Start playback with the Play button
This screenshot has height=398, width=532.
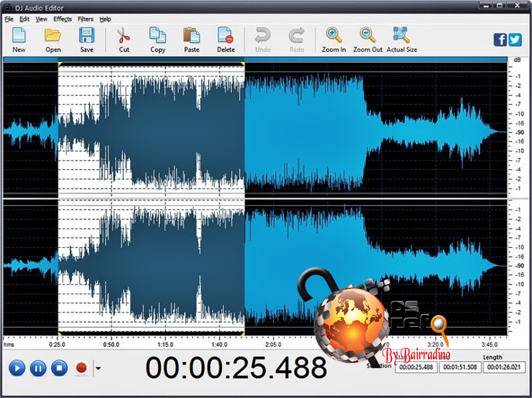[x=17, y=368]
